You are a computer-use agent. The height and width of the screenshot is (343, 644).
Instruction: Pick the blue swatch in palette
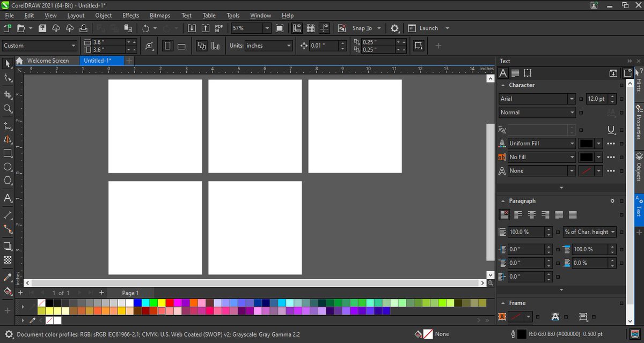[138, 303]
